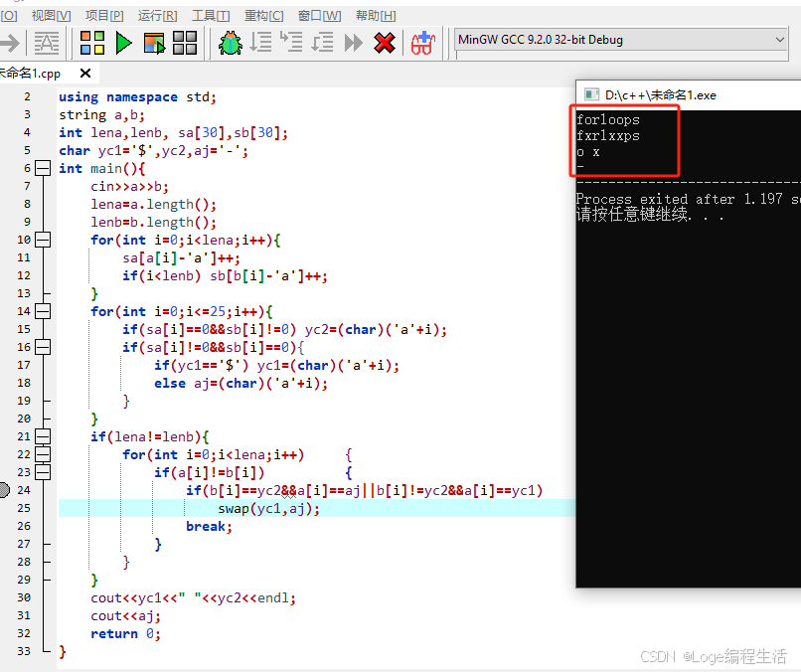
Task: Click 'fxrlxxps' input text in console
Action: (608, 136)
